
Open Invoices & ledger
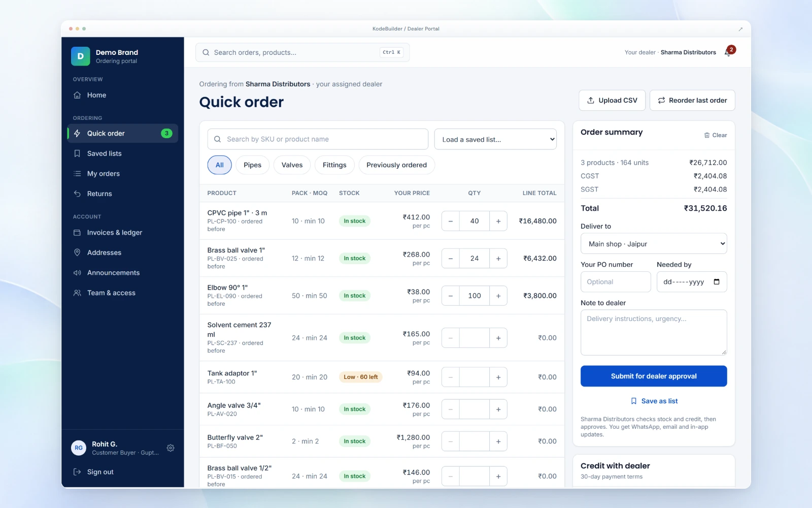click(x=122, y=233)
